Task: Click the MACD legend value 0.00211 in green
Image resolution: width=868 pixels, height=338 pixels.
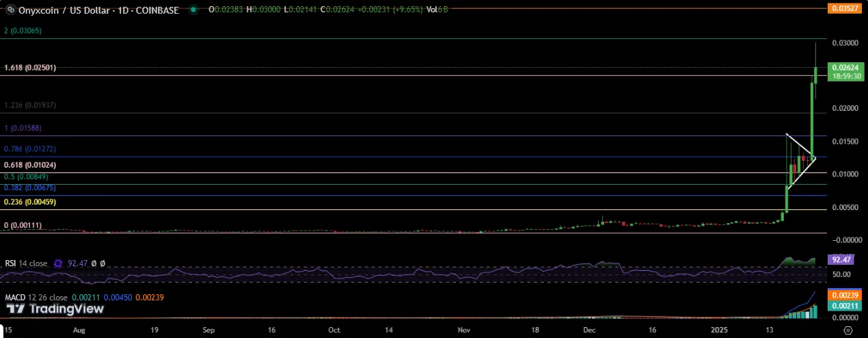Action: [86, 297]
